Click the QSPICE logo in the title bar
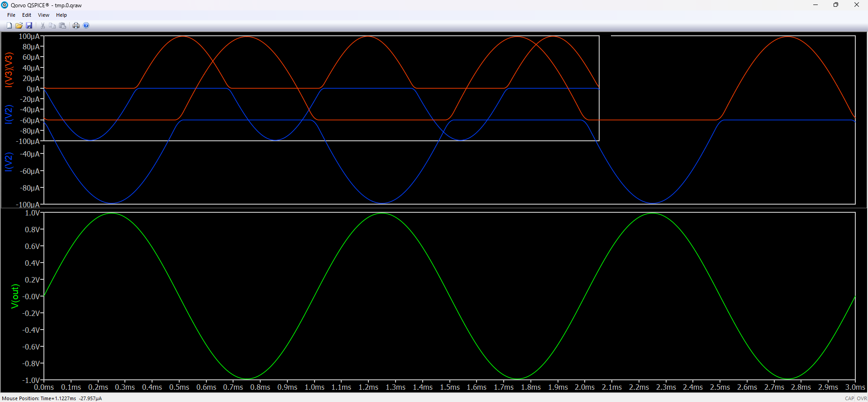The image size is (868, 402). tap(5, 5)
